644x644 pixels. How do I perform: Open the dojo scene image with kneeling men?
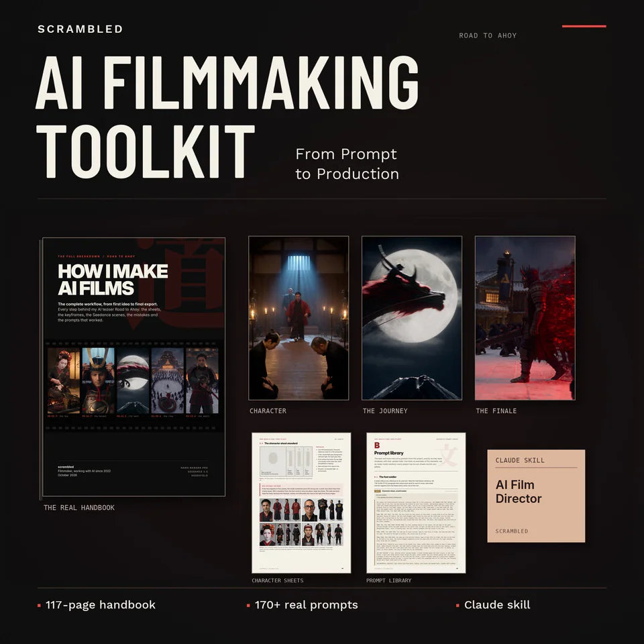click(299, 318)
